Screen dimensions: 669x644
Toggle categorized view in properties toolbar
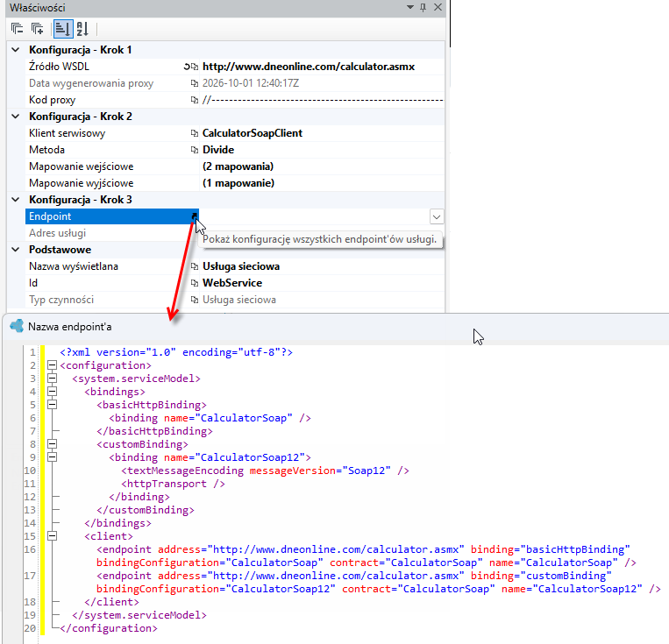coord(63,29)
